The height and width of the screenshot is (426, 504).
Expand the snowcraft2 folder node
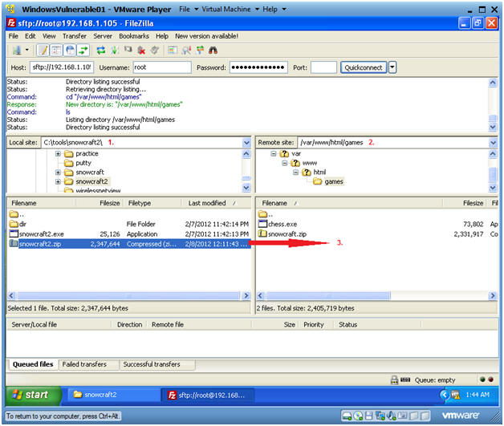(x=58, y=181)
